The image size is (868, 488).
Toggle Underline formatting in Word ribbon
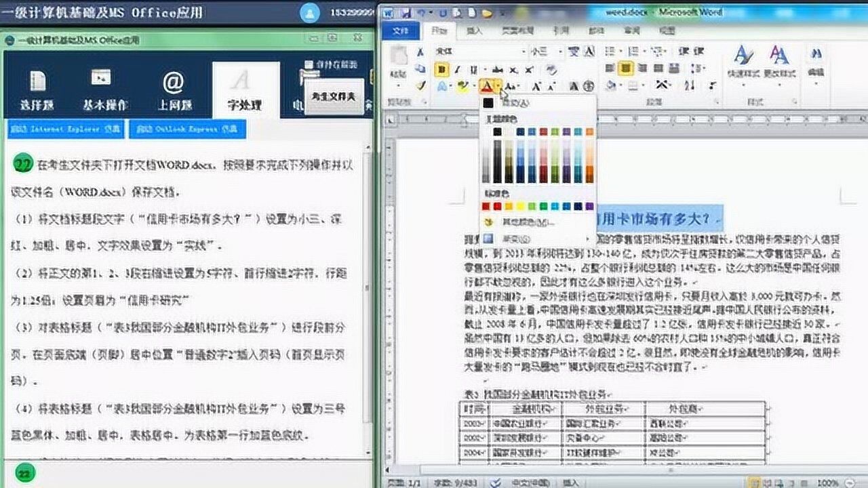473,69
